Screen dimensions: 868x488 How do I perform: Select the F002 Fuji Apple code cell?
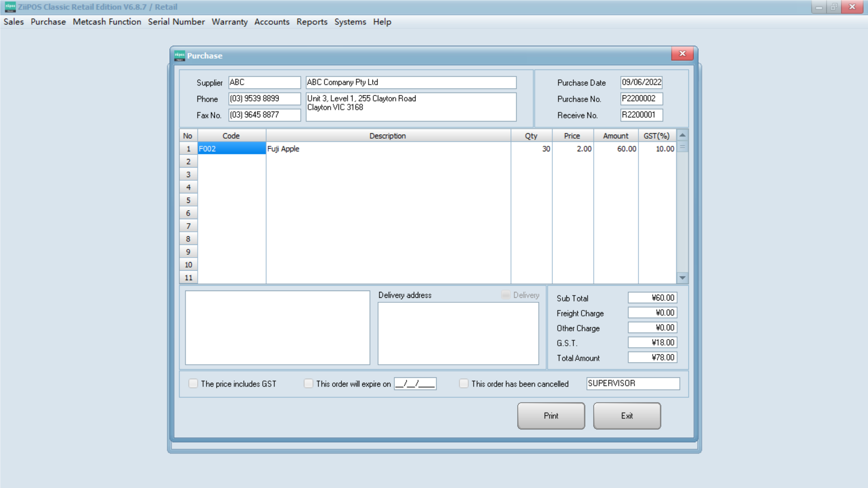231,148
